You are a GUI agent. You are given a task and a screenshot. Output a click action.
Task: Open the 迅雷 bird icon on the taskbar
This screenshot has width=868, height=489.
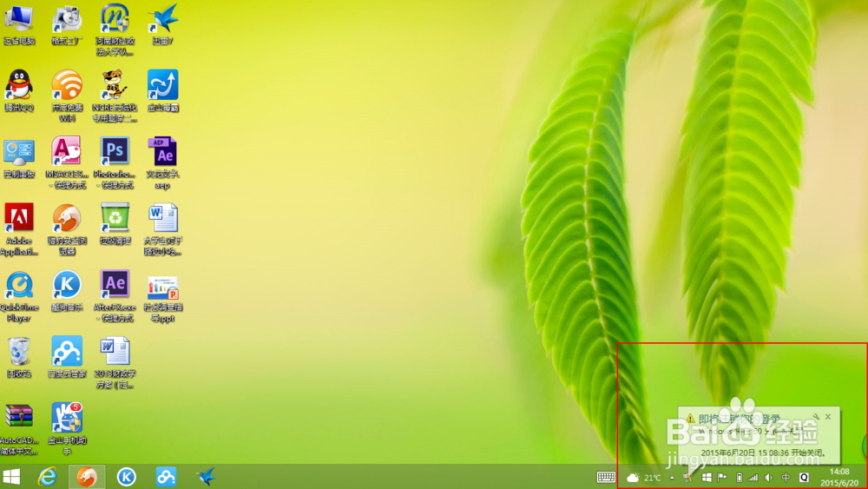206,476
